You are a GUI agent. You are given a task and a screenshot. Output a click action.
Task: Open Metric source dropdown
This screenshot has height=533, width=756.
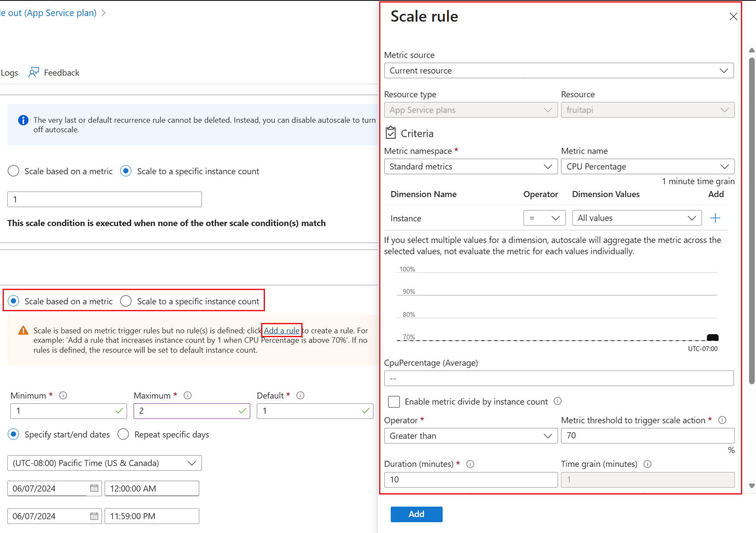click(x=559, y=70)
